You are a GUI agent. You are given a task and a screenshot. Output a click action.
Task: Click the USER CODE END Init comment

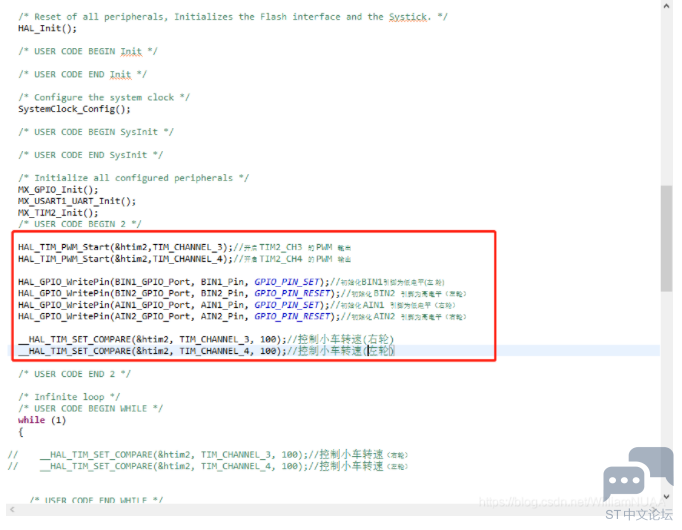[x=83, y=74]
